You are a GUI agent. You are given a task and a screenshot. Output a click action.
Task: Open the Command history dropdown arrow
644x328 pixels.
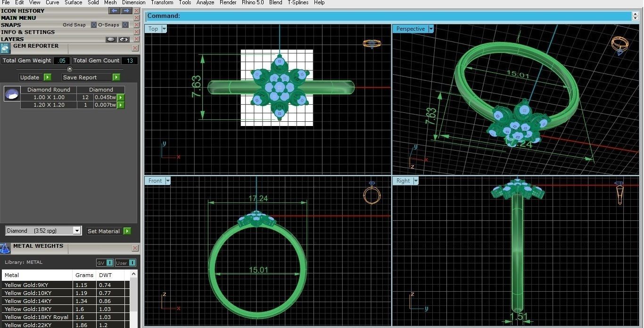coord(636,18)
